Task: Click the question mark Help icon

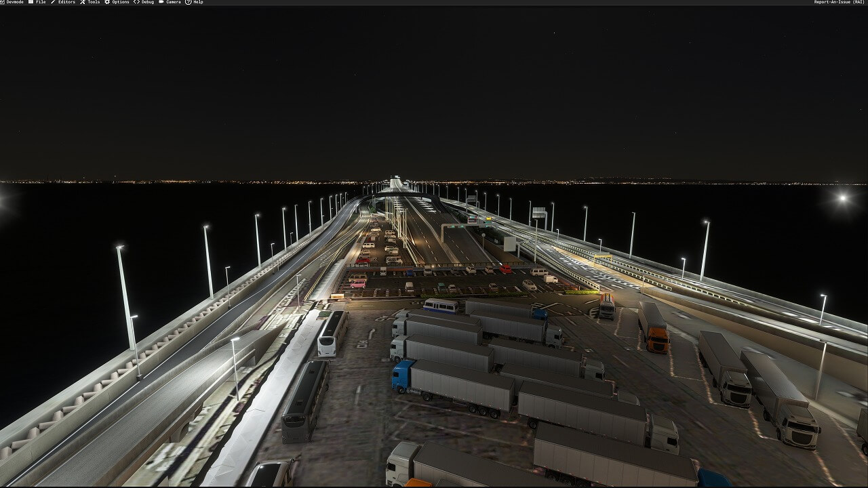Action: pyautogui.click(x=189, y=2)
